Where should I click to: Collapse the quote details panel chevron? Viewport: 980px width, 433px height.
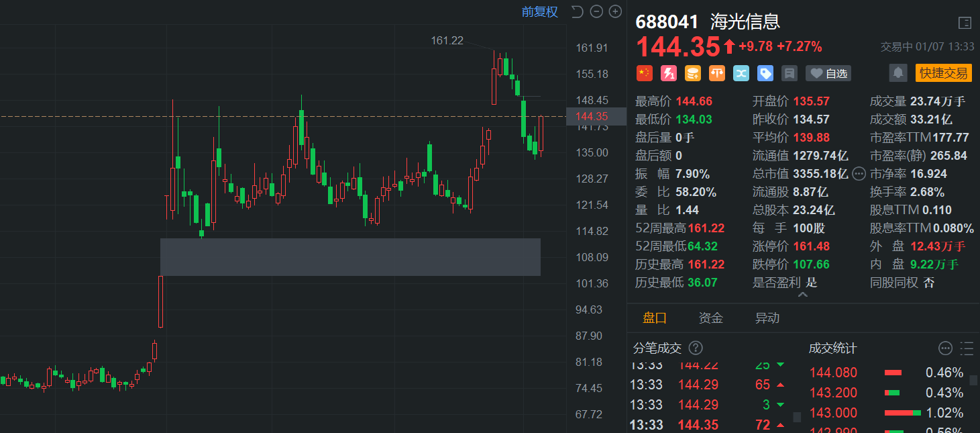(803, 294)
